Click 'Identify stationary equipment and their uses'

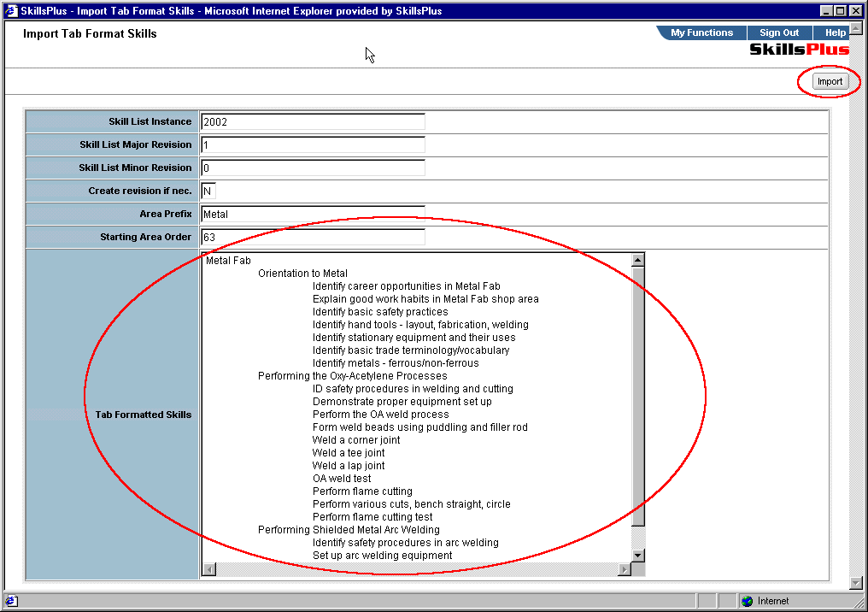414,338
